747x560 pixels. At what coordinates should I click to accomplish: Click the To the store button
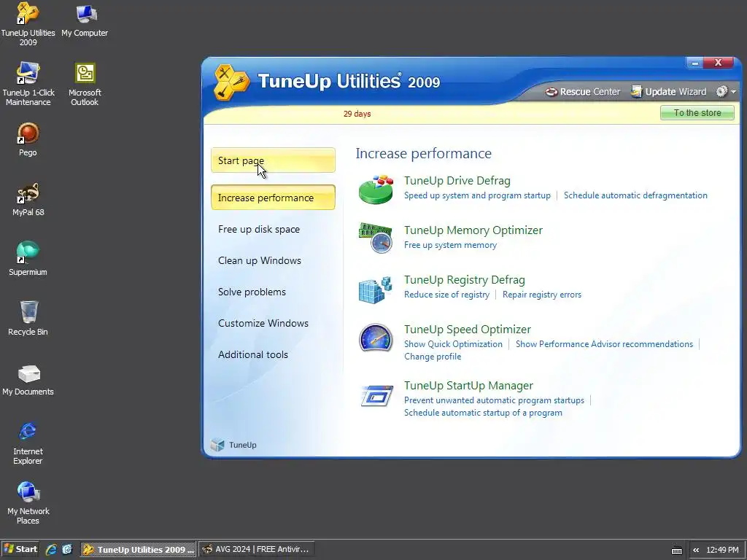click(697, 113)
